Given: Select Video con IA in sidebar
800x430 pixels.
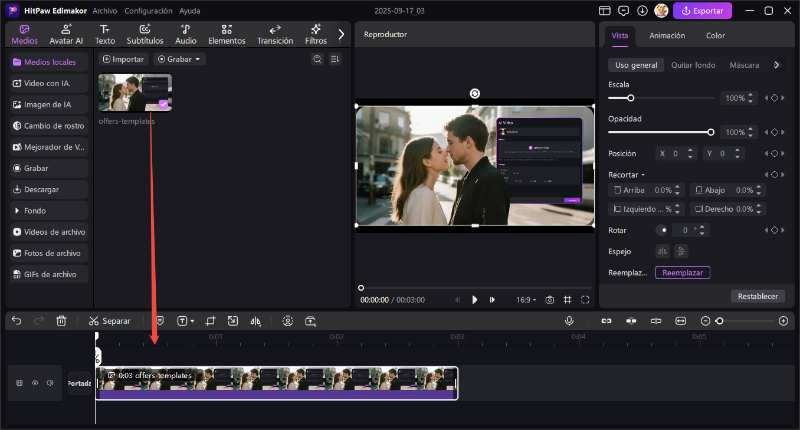Looking at the screenshot, I should tap(48, 83).
